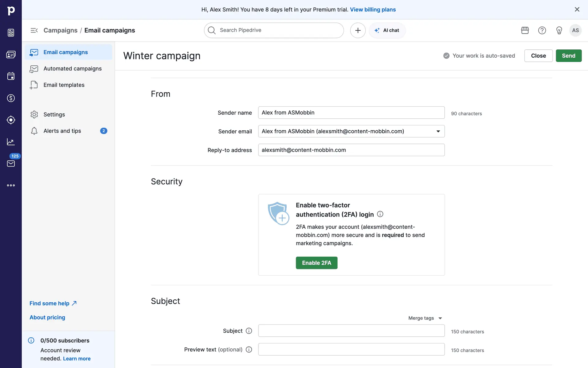
Task: Click the lightbulb sales assistant icon
Action: (x=559, y=30)
